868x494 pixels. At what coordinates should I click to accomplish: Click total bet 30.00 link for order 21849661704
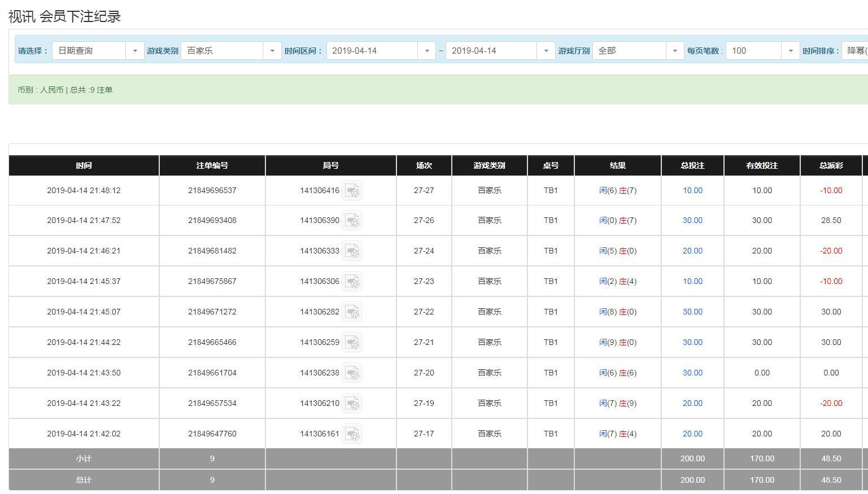coord(692,373)
